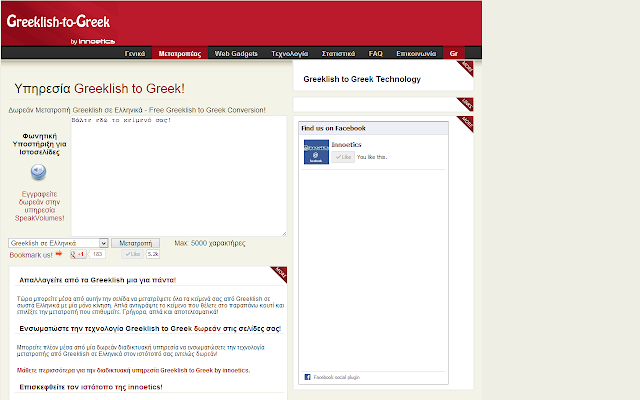
Task: Click the Μετατροπή convert button
Action: (136, 243)
